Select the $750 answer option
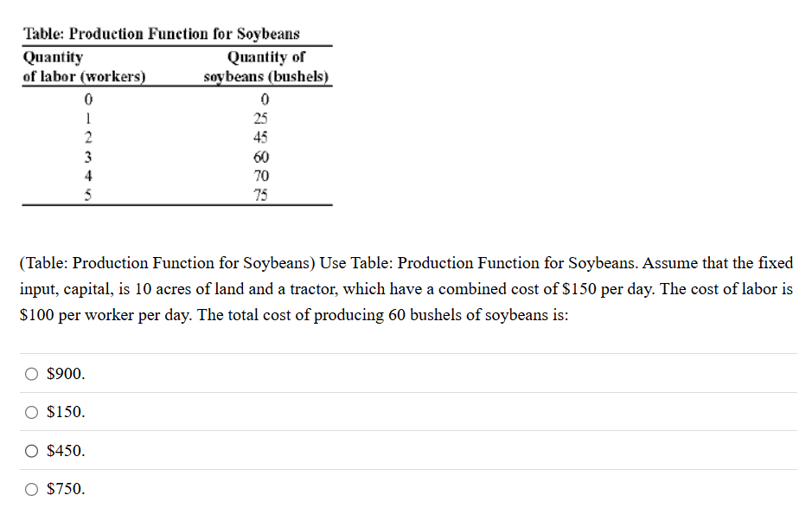This screenshot has height=521, width=812. [30, 488]
